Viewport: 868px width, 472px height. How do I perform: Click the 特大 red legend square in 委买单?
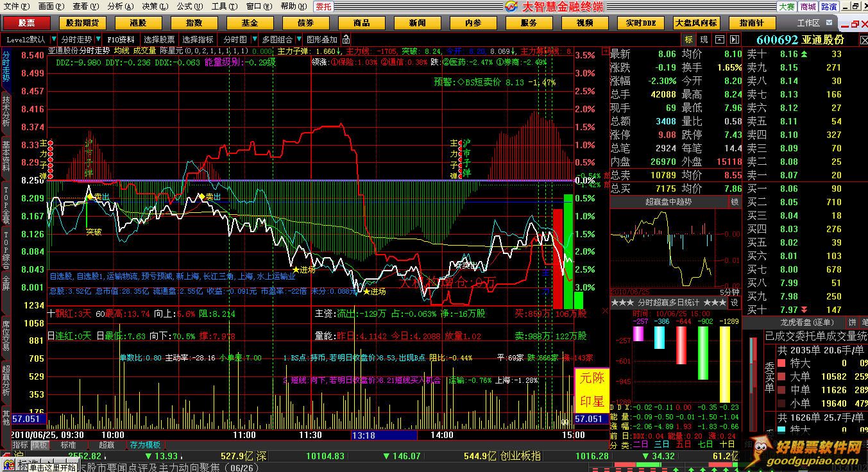[x=782, y=363]
